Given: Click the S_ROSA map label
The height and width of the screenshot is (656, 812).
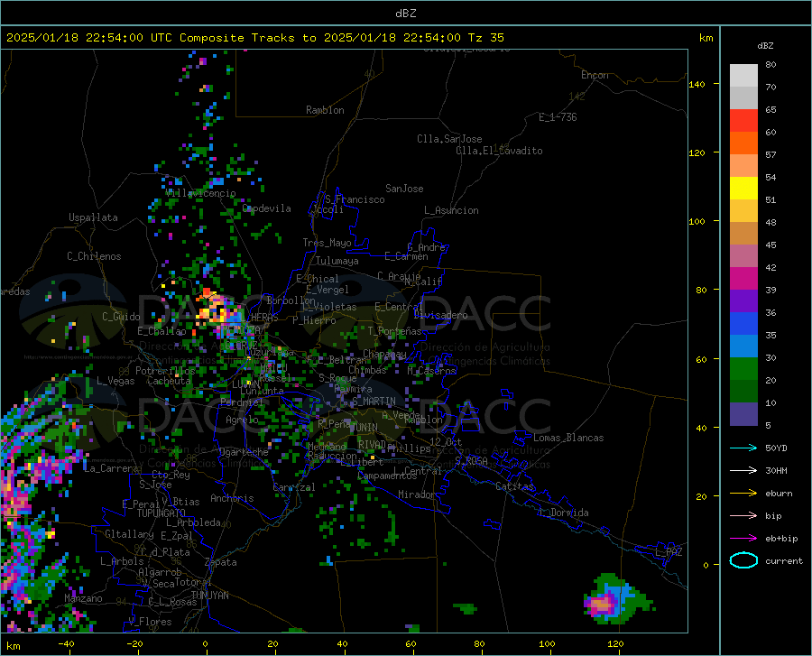Looking at the screenshot, I should pos(471,460).
